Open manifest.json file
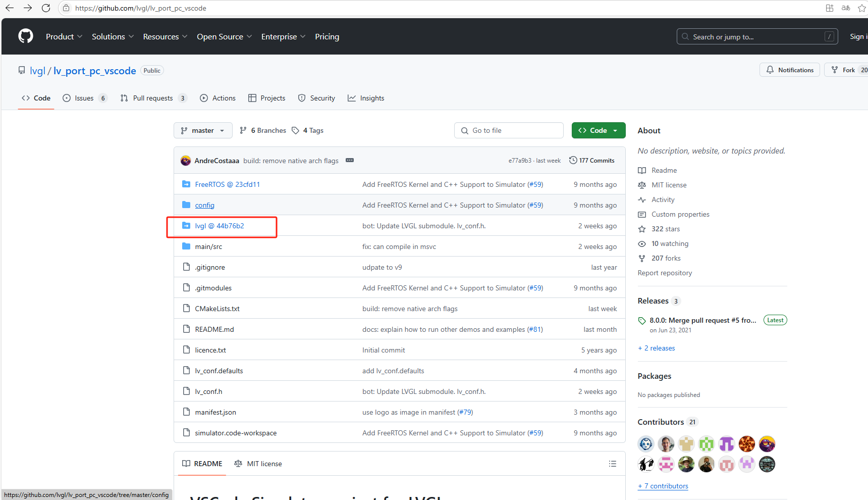The width and height of the screenshot is (868, 500). 215,412
